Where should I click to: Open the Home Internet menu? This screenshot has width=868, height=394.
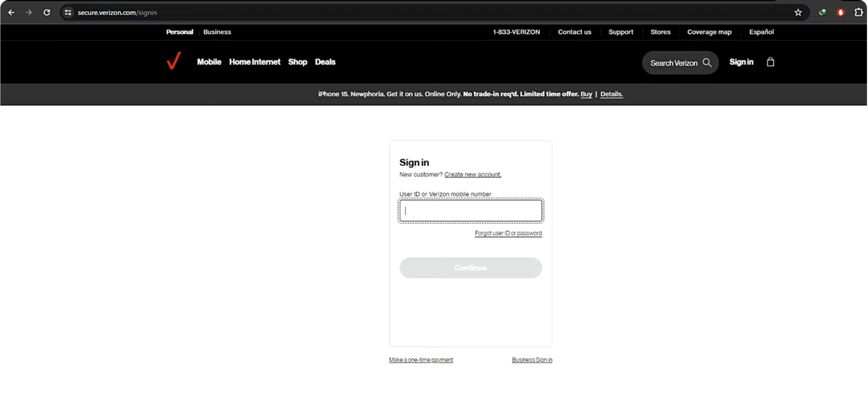(255, 62)
